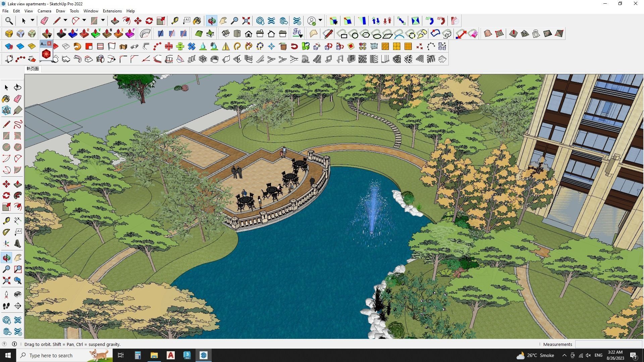Open the Extensions menu

(112, 11)
